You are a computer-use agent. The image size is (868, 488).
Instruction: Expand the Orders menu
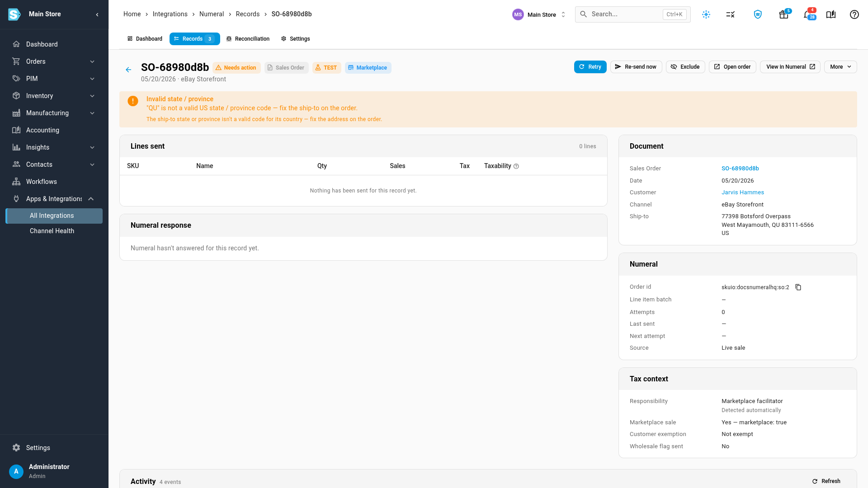tap(54, 61)
